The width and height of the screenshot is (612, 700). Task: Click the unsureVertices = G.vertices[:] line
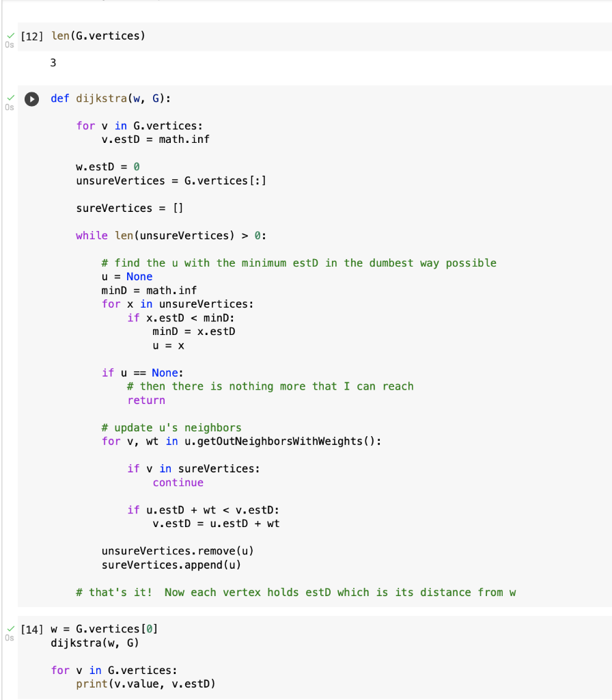coord(171,180)
